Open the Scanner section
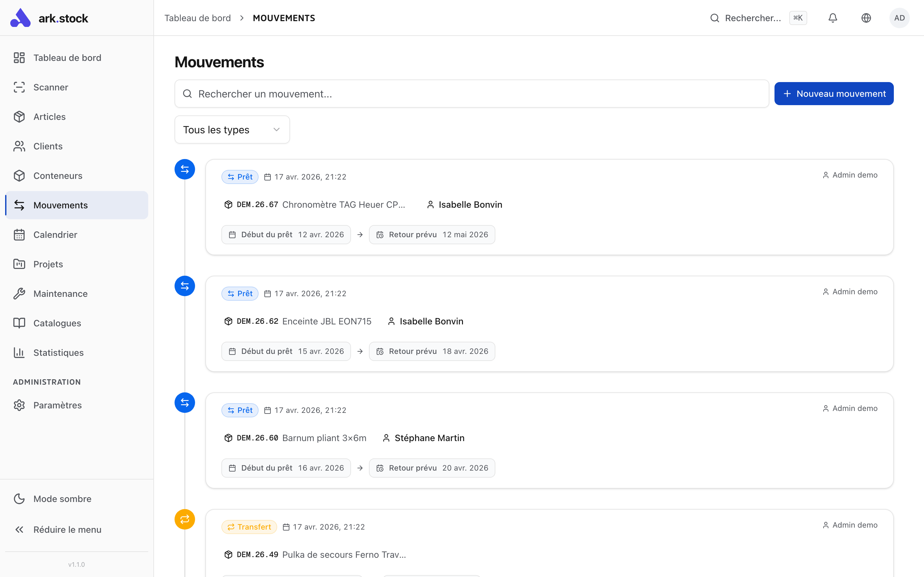The image size is (924, 577). [50, 87]
